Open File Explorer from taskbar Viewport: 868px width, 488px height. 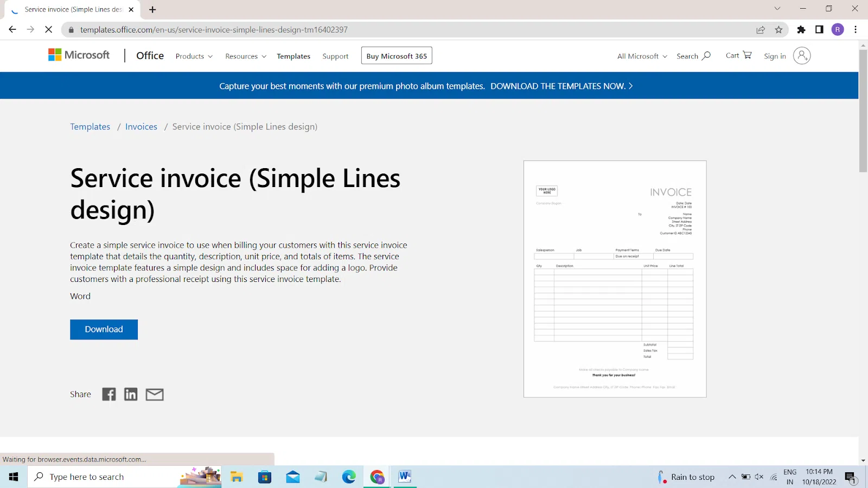(237, 477)
